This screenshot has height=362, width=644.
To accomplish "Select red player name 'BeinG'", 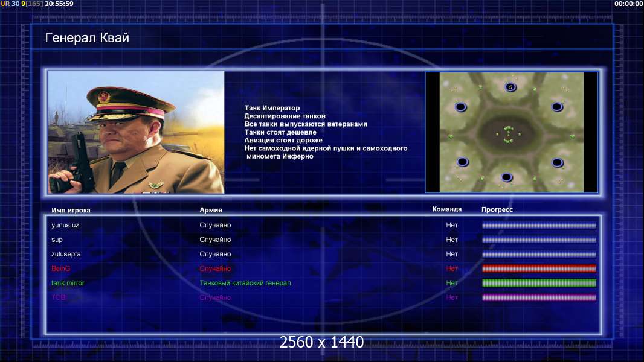I will click(x=61, y=268).
